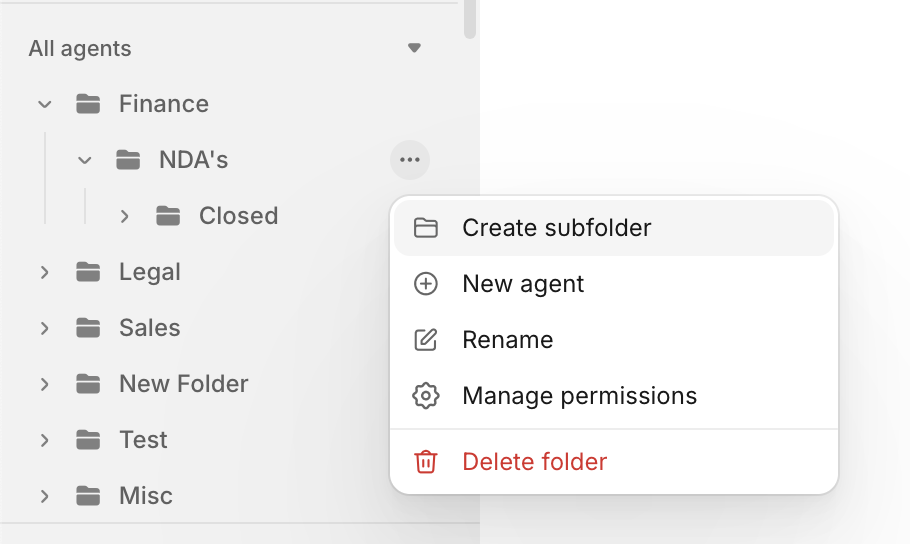Click the Finance folder icon
The width and height of the screenshot is (910, 544).
click(88, 104)
